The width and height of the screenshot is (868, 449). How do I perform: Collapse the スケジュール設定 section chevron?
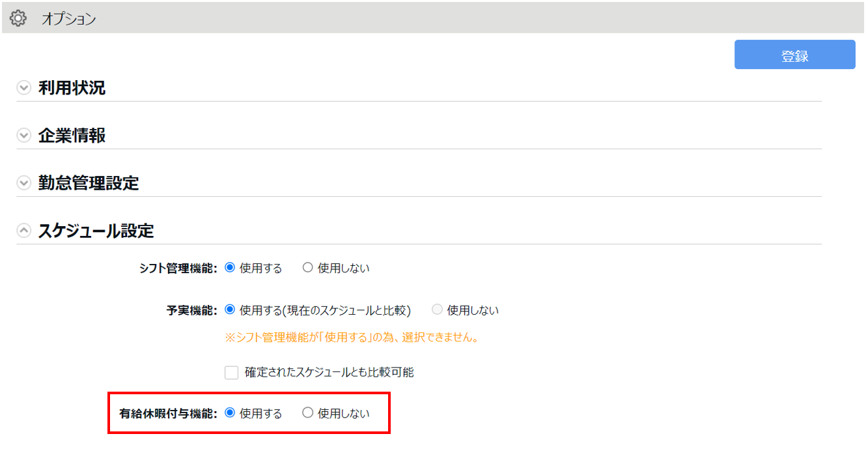pos(24,231)
